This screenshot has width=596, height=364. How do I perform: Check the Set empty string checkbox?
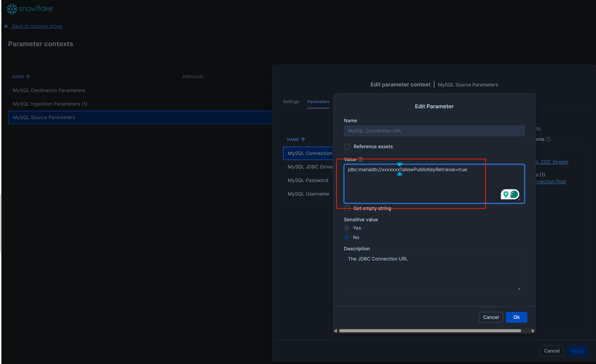pyautogui.click(x=347, y=208)
